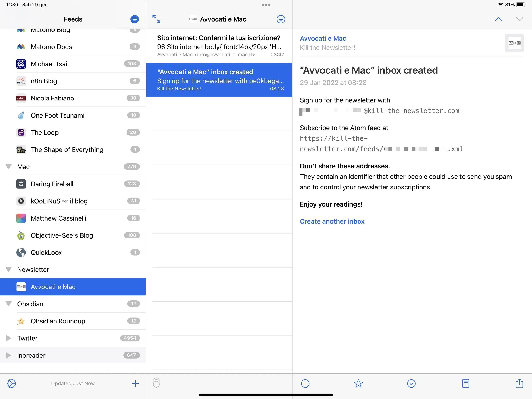Expand timeline to full screen arrows
This screenshot has width=532, height=399.
pyautogui.click(x=156, y=19)
